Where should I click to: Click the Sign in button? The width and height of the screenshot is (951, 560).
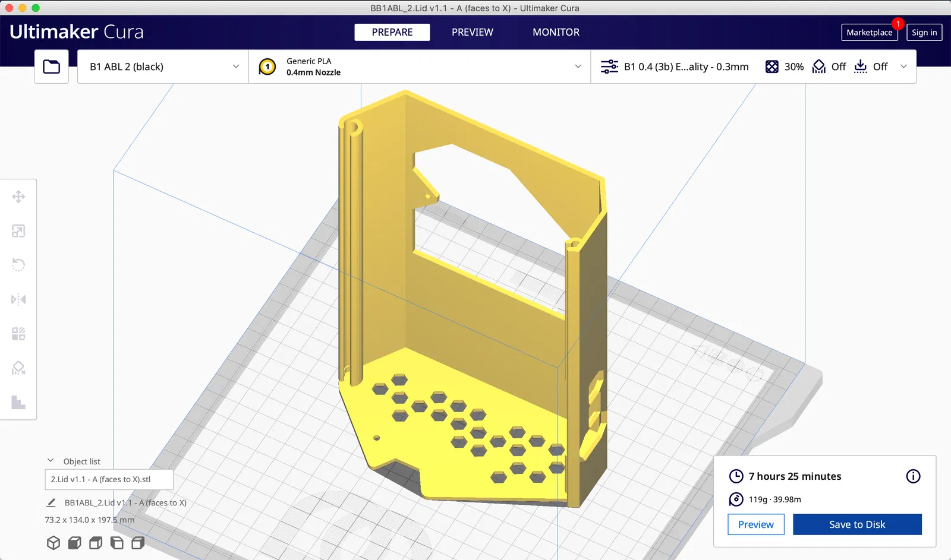tap(924, 33)
